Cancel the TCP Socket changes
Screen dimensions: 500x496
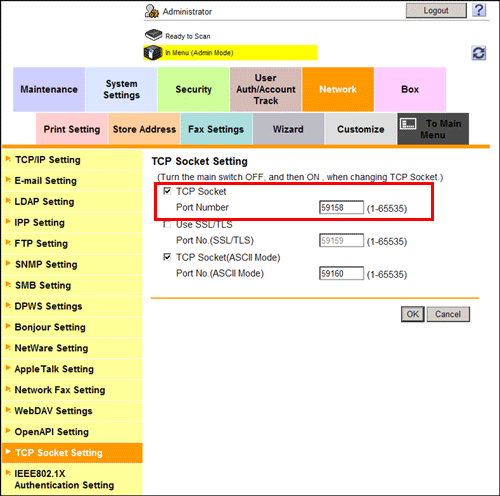[x=448, y=314]
